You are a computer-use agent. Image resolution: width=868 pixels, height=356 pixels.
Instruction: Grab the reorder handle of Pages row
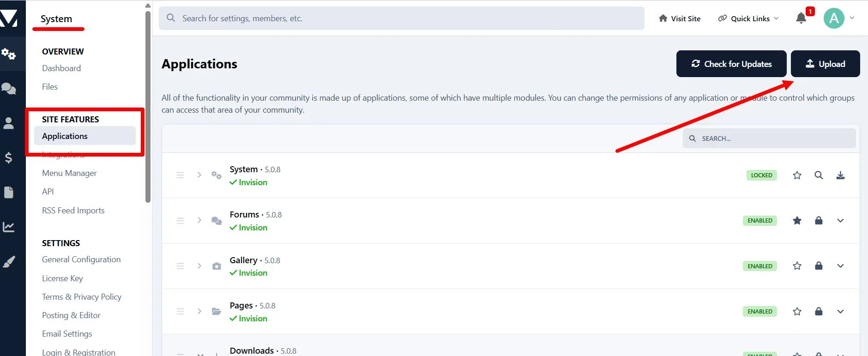tap(181, 312)
